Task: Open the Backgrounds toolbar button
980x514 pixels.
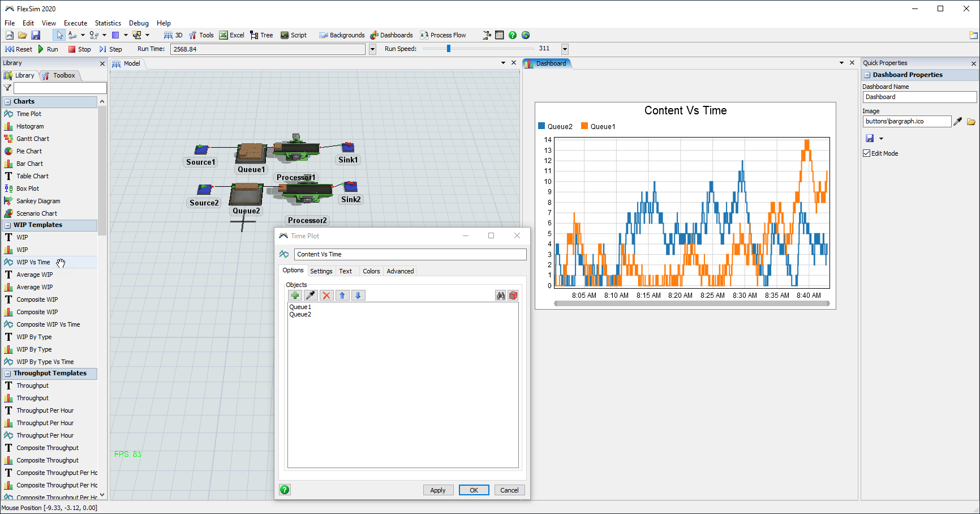Action: point(342,35)
